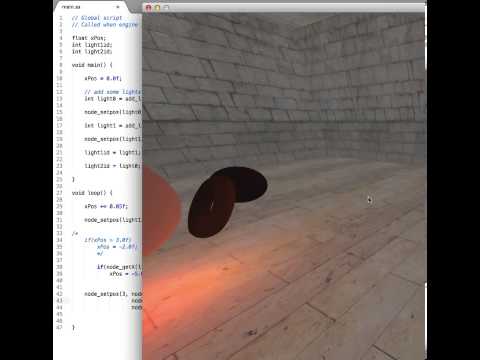The image size is (480, 360).
Task: Click the red sphere at the viewport's left edge
Action: 161,210
